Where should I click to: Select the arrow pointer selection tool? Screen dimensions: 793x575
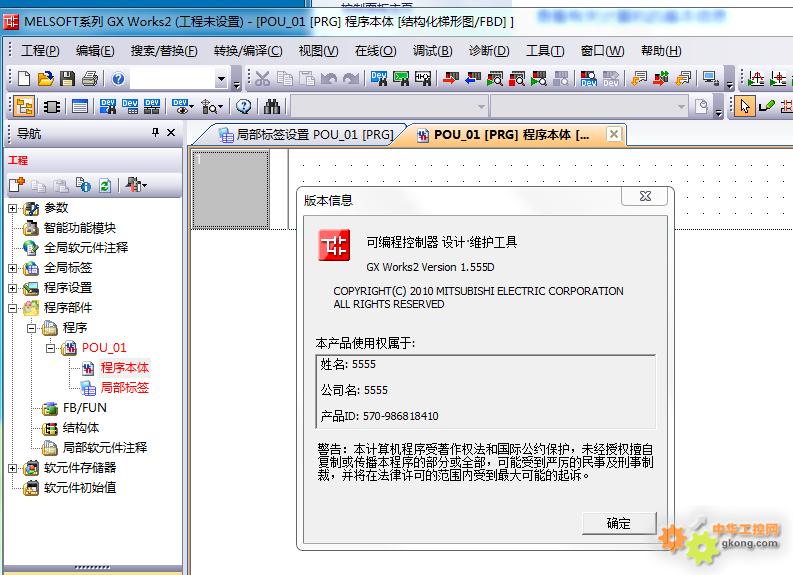click(x=744, y=106)
